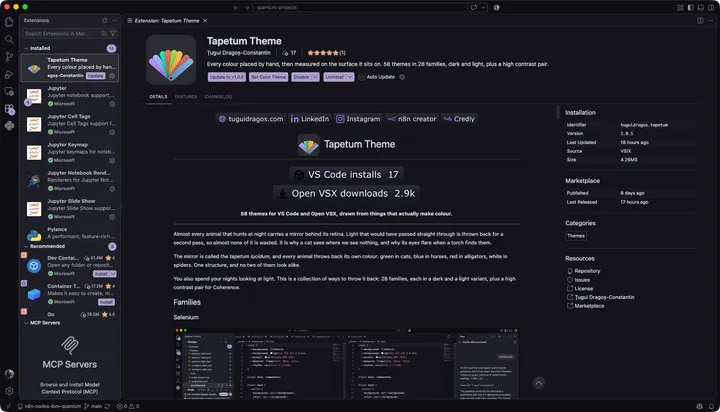Open the Instagram badge link

358,119
